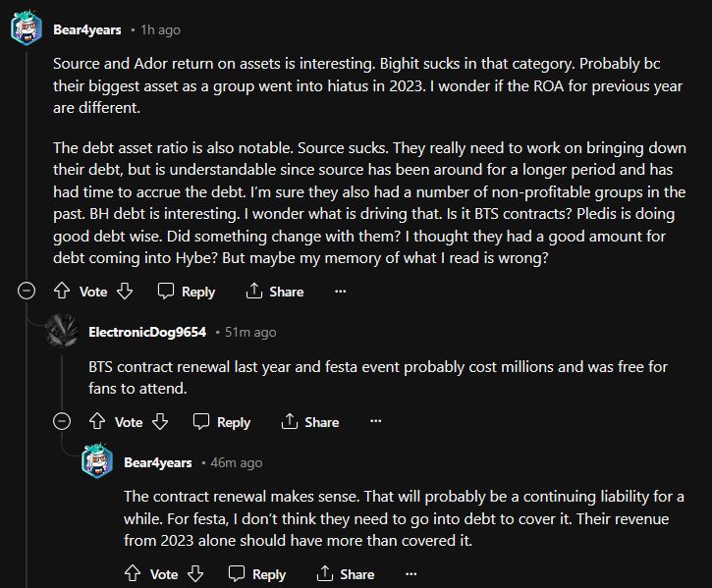Downvote Bear4years' top comment
Viewport: 712px width, 588px height.
[x=125, y=292]
